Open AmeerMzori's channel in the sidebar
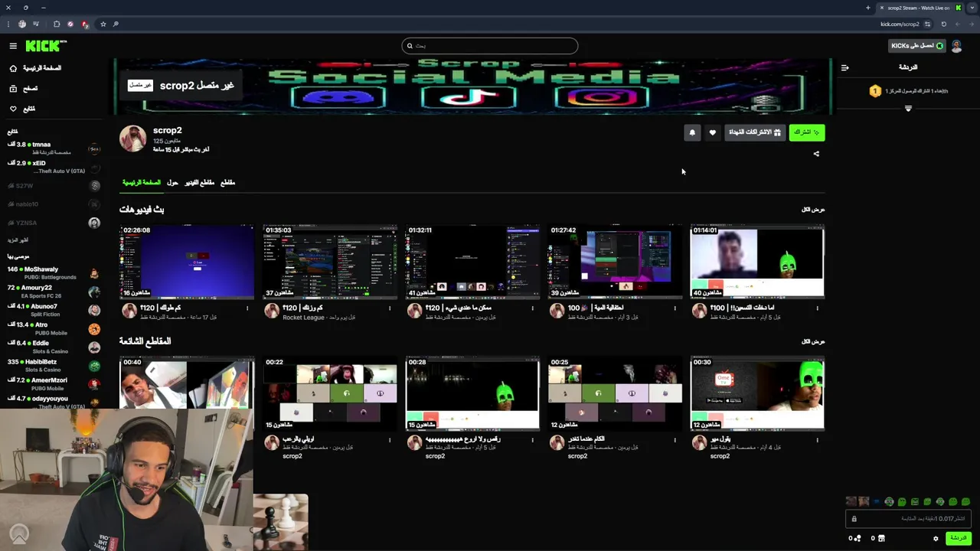The height and width of the screenshot is (551, 980). point(54,384)
